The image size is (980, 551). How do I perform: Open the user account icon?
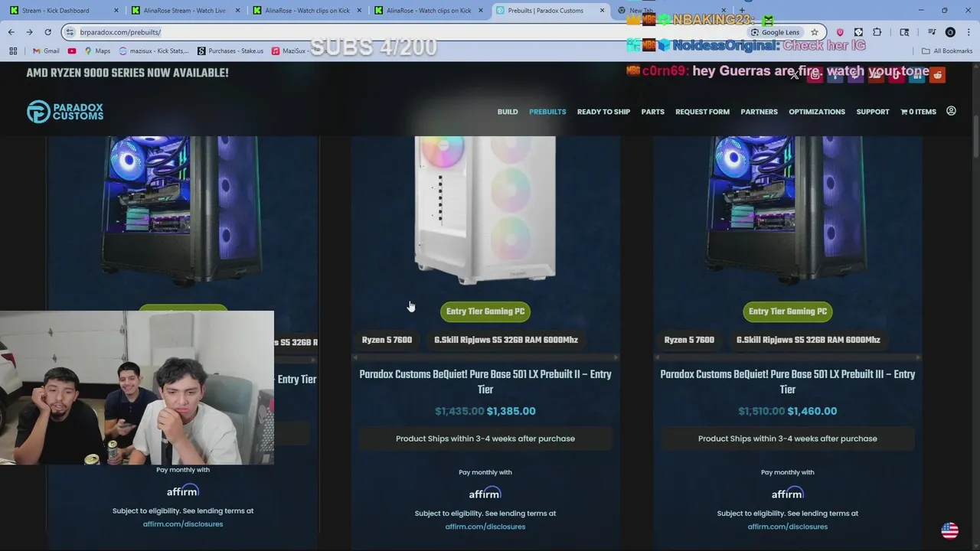951,111
